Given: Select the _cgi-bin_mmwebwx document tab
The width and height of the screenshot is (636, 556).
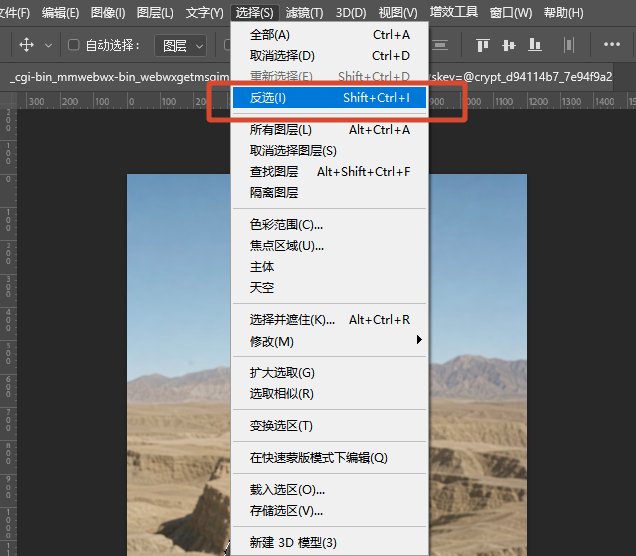Looking at the screenshot, I should click(x=120, y=77).
